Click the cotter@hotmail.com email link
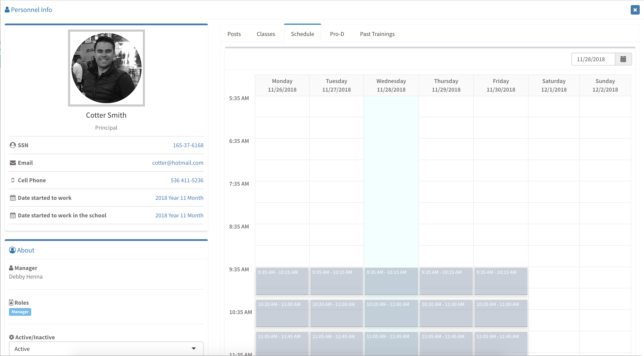This screenshot has width=644, height=356. [177, 163]
